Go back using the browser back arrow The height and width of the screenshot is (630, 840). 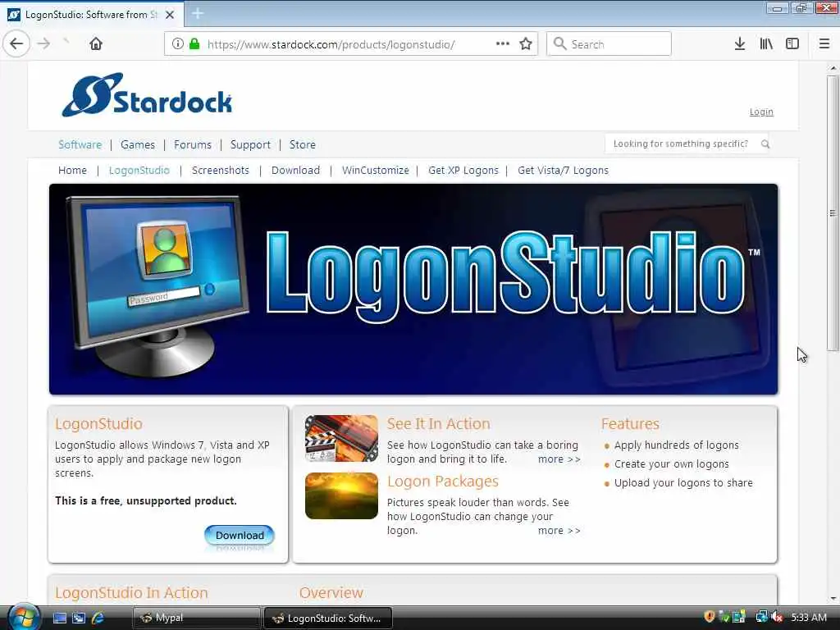[16, 43]
